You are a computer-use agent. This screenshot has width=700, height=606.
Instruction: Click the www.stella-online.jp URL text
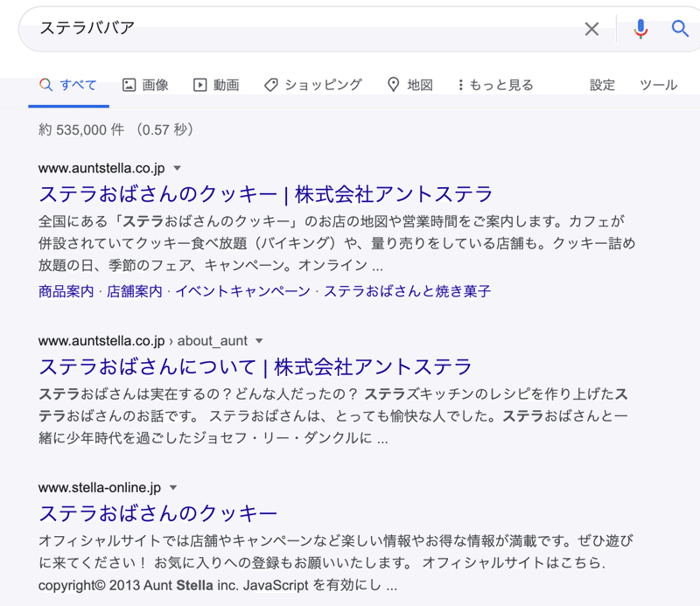[x=100, y=488]
